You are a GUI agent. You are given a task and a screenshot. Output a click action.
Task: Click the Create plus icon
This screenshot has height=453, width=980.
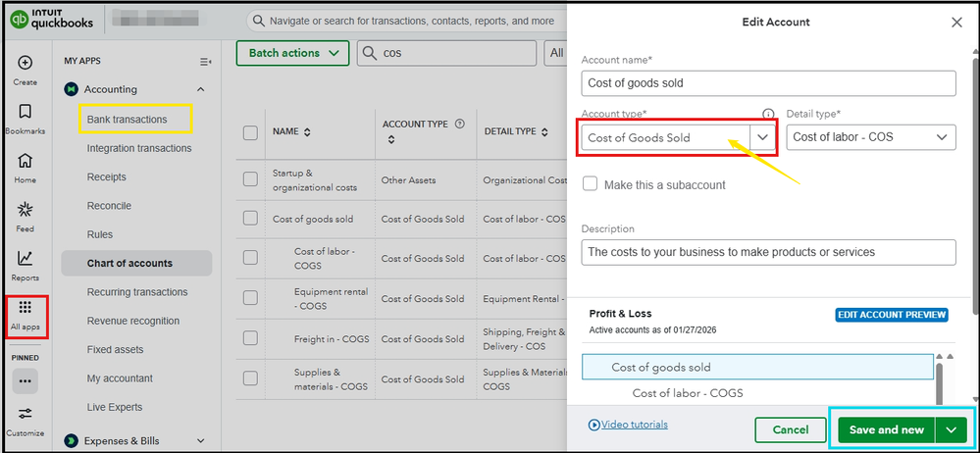pyautogui.click(x=26, y=64)
